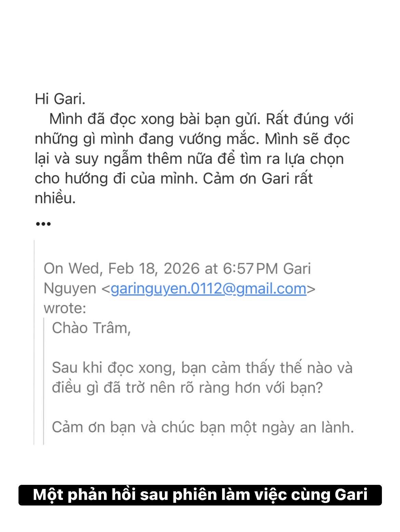Click the quoted closing "chúc bạn một ngày an lành"
400x532 pixels.
(x=256, y=427)
